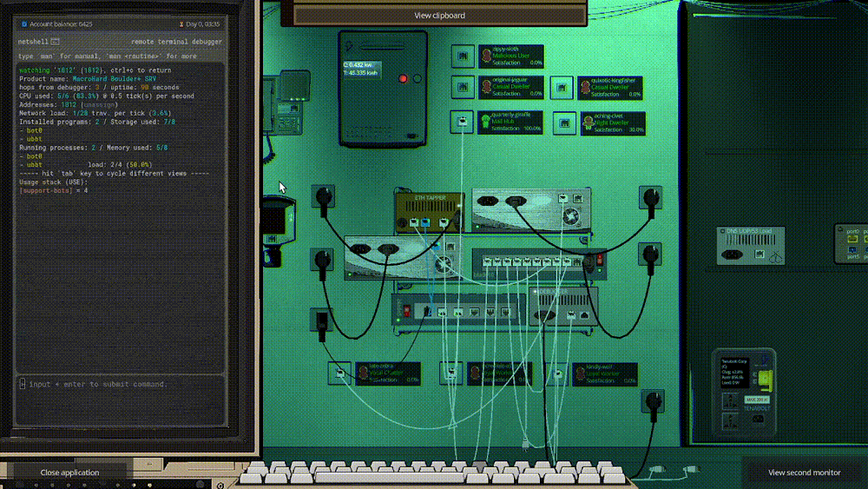Screen dimensions: 868x489
Task: Click ethernet port on upper right server
Action: pyautogui.click(x=563, y=198)
